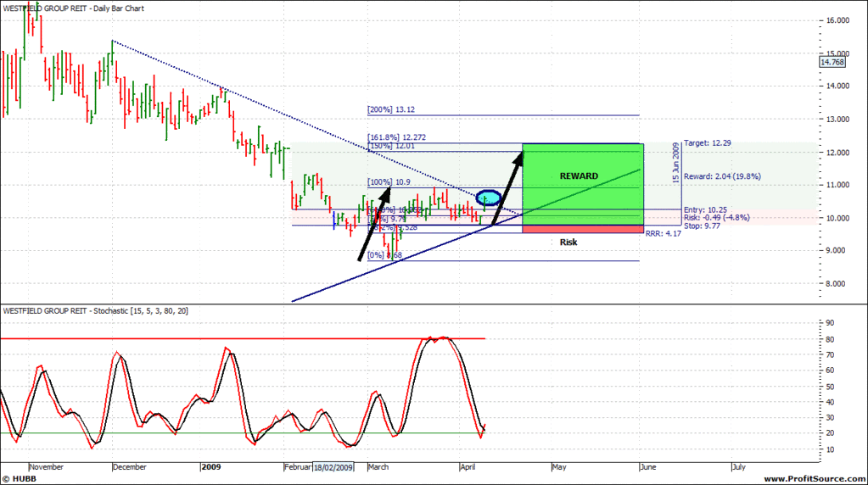
Task: Click the 10 level on the stochastic axis
Action: click(829, 449)
